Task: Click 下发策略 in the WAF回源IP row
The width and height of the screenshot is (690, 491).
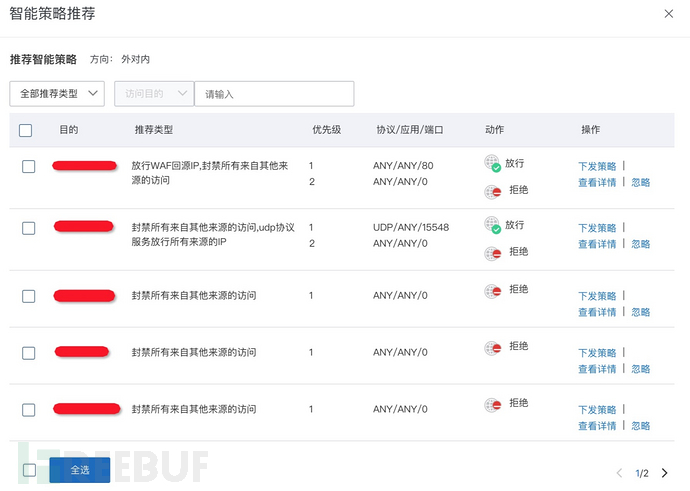Action: coord(597,166)
